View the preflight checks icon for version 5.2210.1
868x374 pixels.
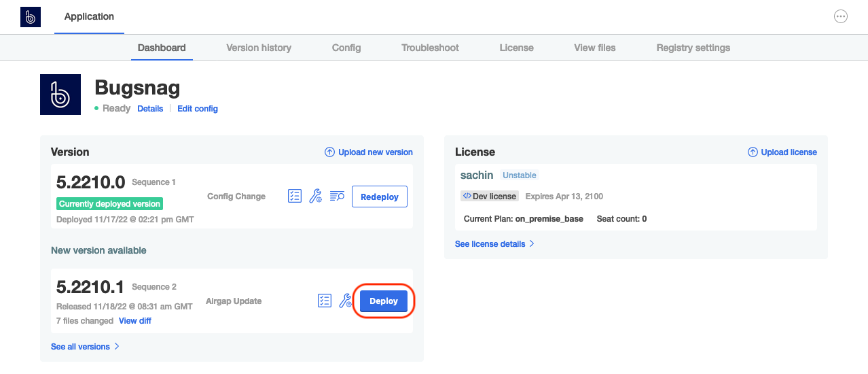coord(325,301)
